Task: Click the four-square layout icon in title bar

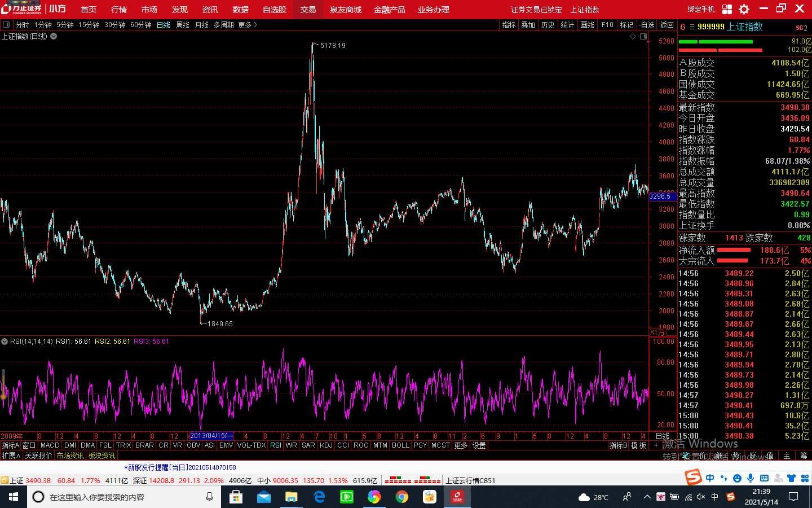Action: click(x=727, y=9)
